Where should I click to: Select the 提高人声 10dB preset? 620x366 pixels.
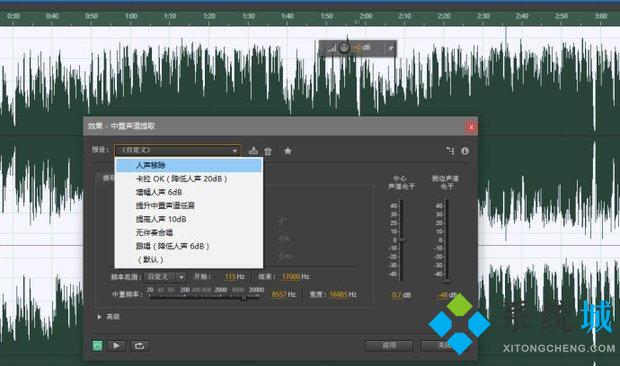point(189,219)
